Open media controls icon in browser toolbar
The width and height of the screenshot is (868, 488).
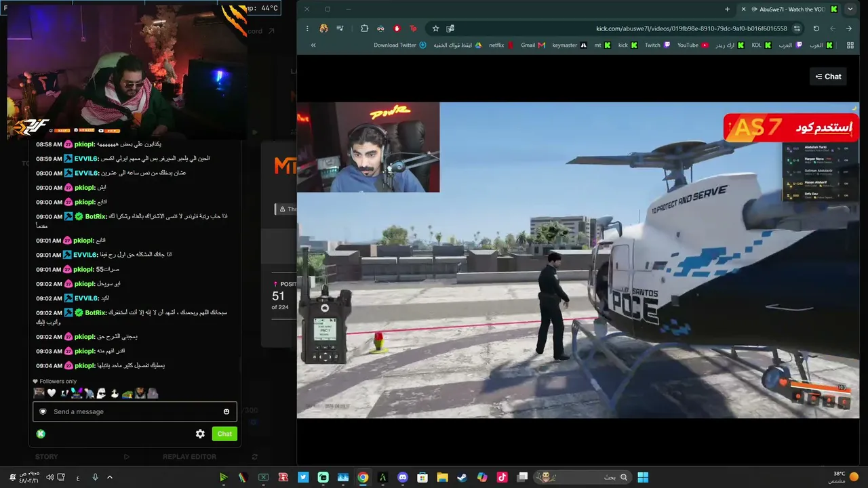pyautogui.click(x=340, y=28)
